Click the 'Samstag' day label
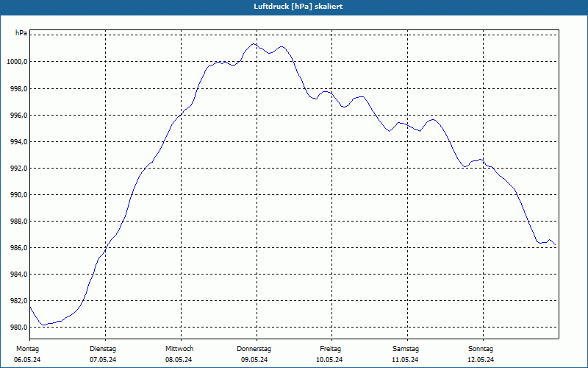The height and width of the screenshot is (368, 588). point(406,349)
